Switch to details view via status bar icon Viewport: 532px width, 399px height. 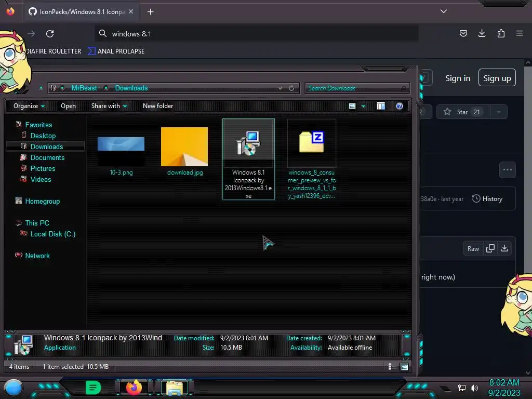[390, 367]
